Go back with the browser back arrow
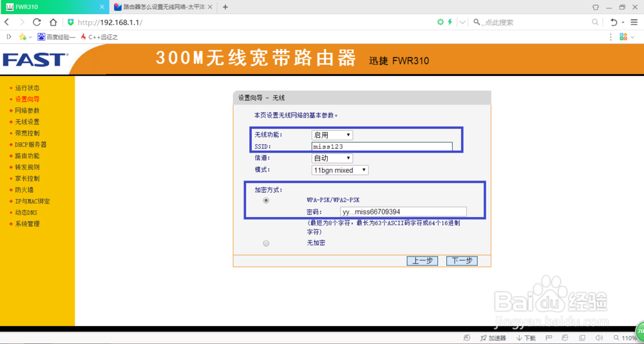 pyautogui.click(x=6, y=22)
